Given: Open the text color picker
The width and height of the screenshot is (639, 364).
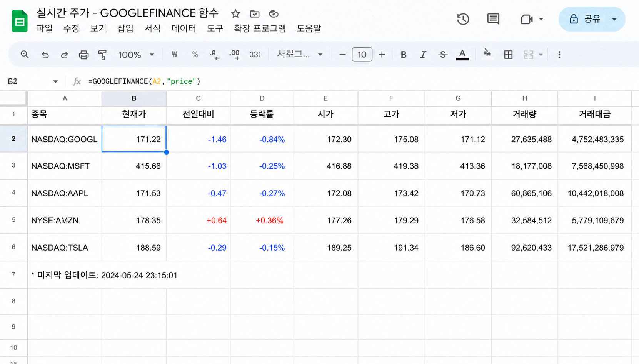Looking at the screenshot, I should point(462,55).
